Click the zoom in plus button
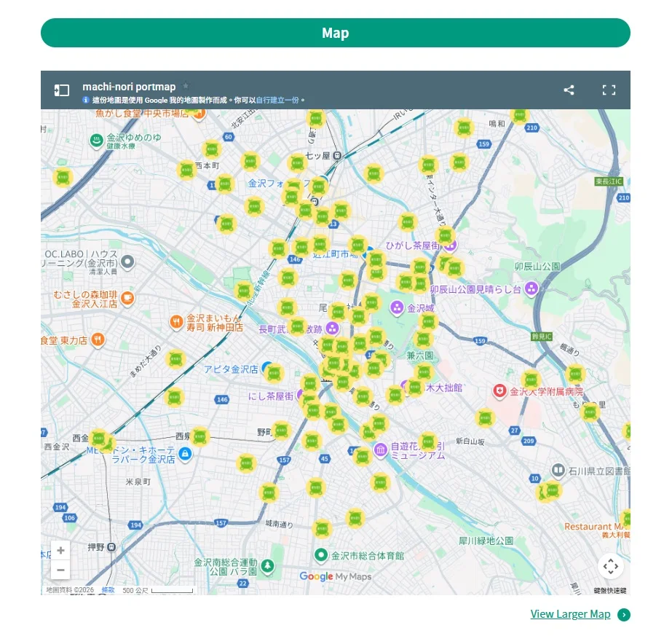The image size is (672, 636). coord(60,551)
